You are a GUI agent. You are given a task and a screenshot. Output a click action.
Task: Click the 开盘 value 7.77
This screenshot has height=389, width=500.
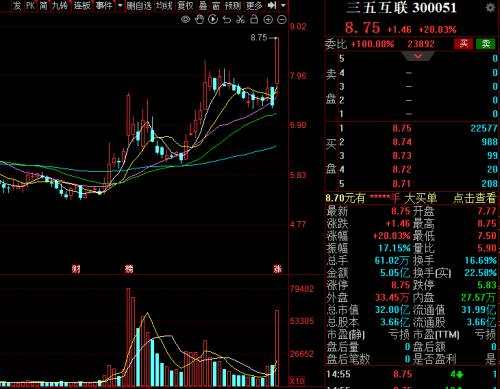(x=487, y=211)
